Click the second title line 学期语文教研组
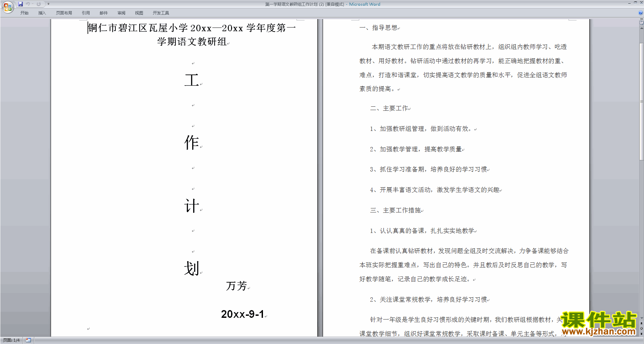Screen dimensions: 644x344 (192, 42)
